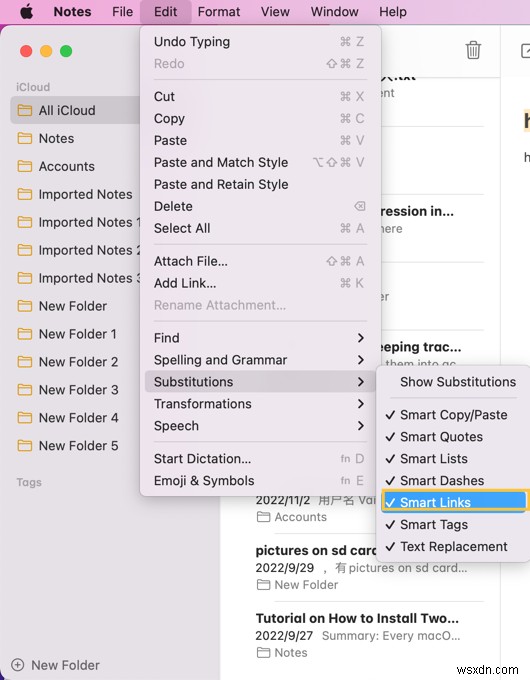Screen dimensions: 530x680
Task: Select Imported Notes folder
Action: click(x=75, y=194)
